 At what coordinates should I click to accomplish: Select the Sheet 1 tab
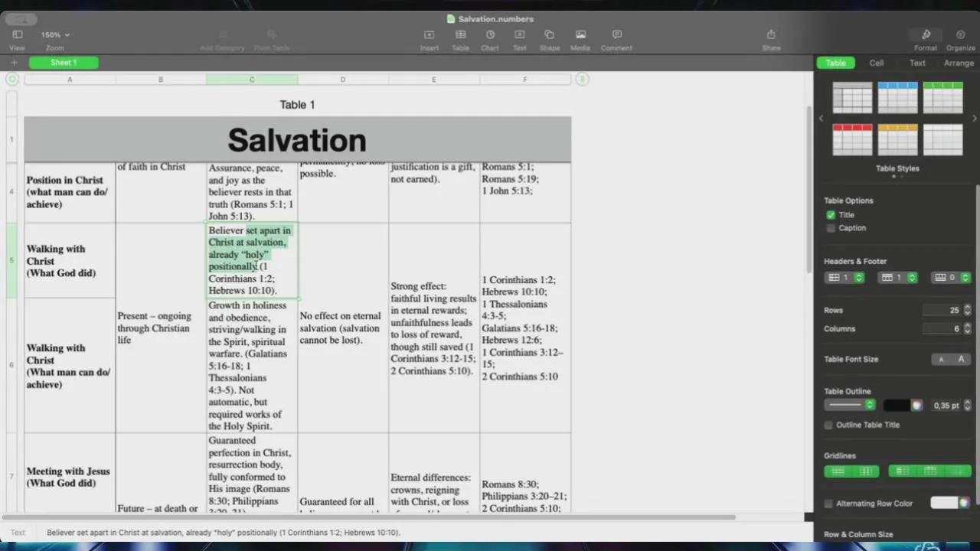pos(64,63)
